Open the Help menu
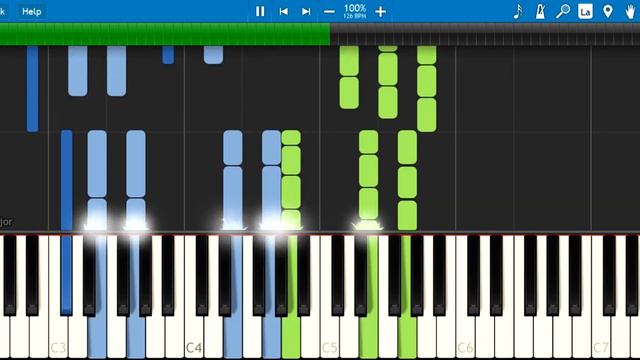 (31, 11)
